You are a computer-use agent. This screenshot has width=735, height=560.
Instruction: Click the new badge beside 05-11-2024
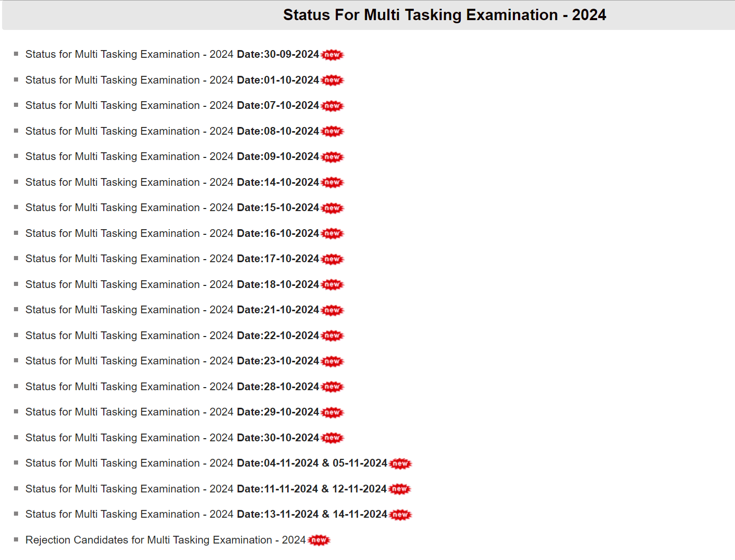pos(400,463)
